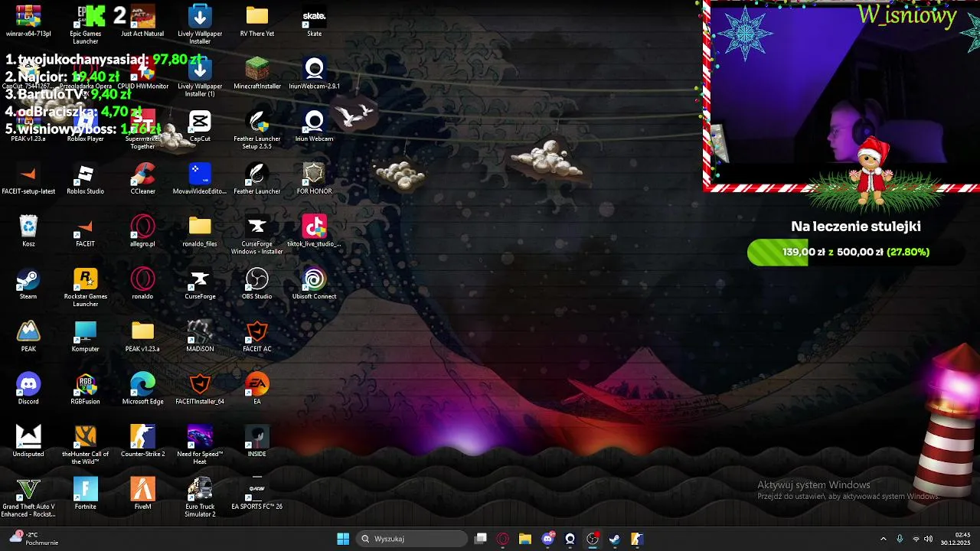Select the Euro Truck Simulator 2 icon

tap(200, 497)
